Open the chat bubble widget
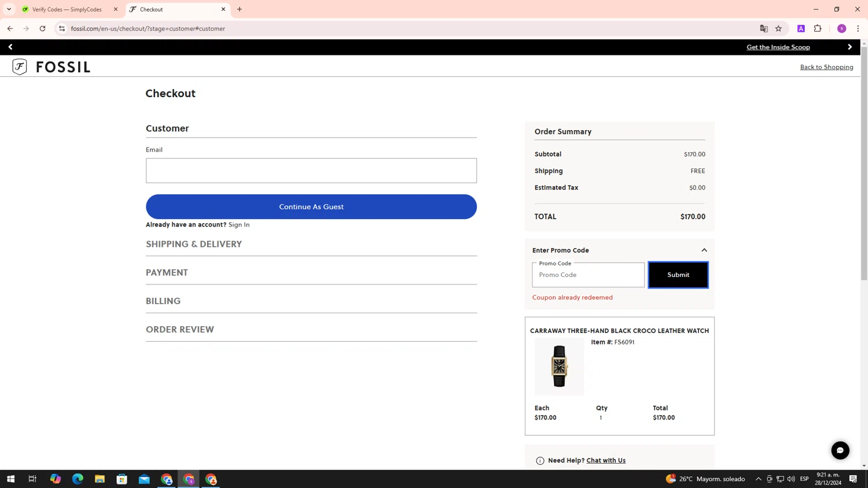 (840, 450)
